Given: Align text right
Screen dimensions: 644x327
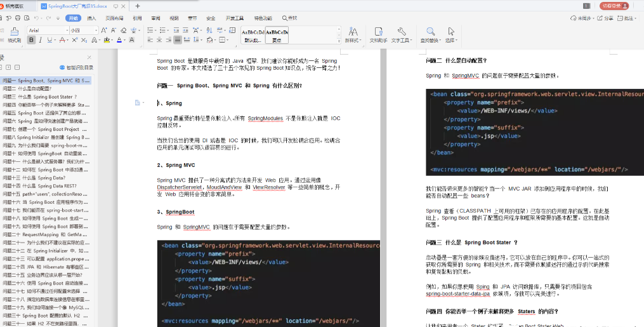Looking at the screenshot, I should pos(169,40).
